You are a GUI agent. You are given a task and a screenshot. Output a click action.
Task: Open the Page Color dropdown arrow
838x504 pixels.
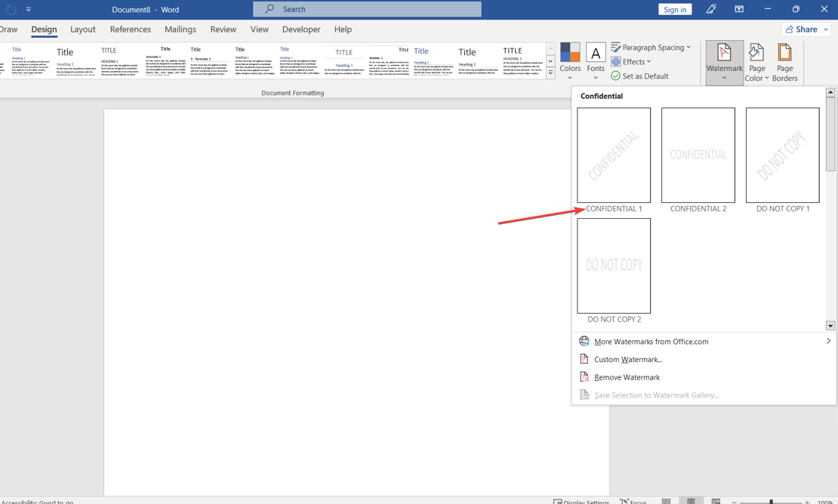coord(767,78)
